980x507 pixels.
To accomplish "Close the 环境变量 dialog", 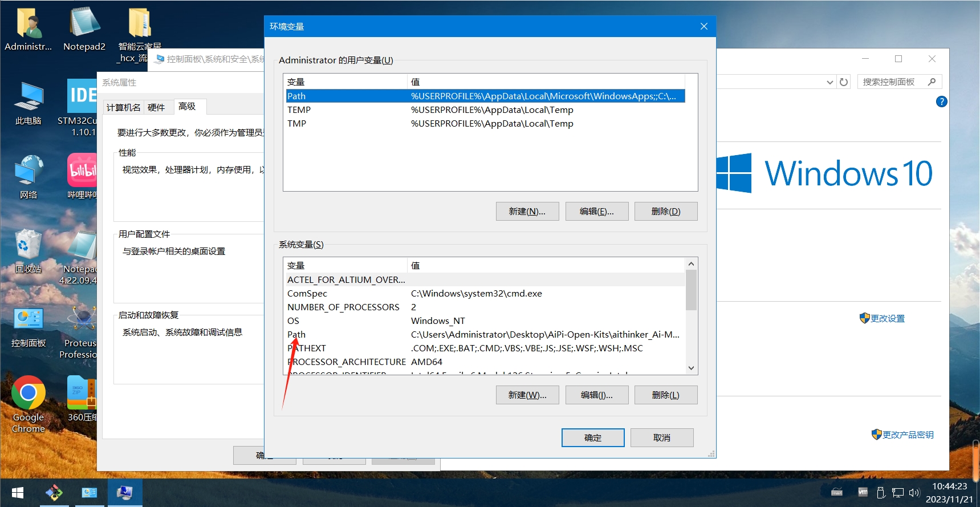I will click(x=704, y=26).
